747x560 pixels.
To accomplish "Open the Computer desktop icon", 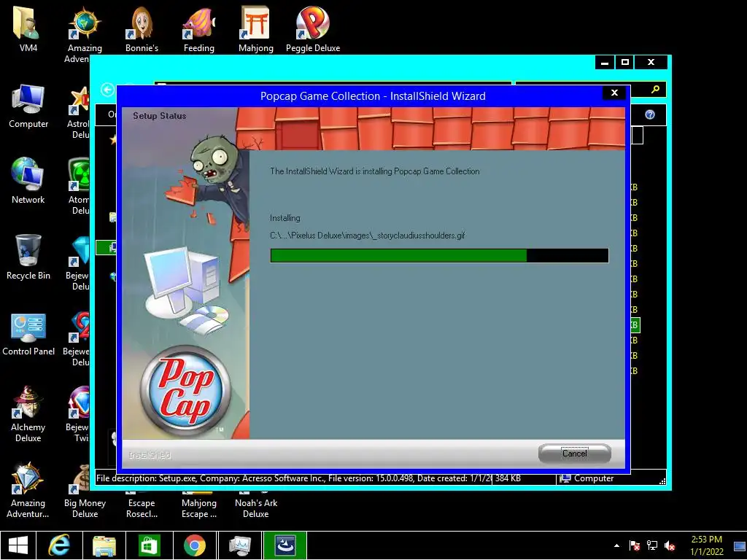I will click(x=28, y=106).
